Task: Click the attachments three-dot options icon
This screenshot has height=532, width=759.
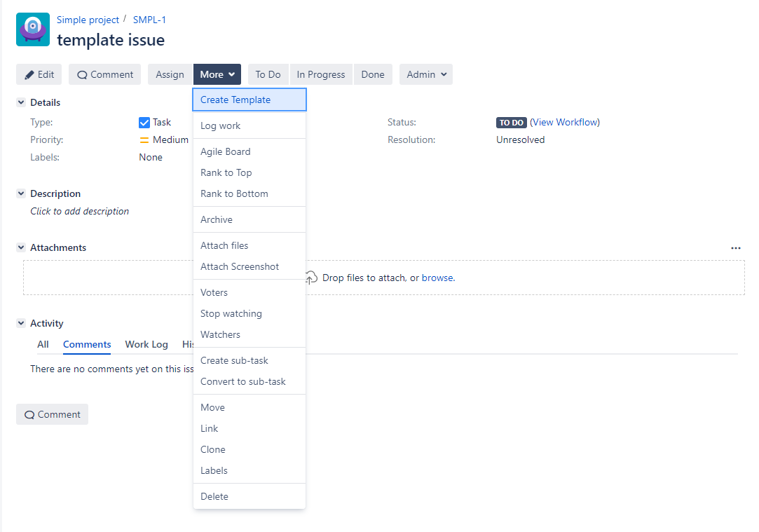Action: tap(735, 248)
